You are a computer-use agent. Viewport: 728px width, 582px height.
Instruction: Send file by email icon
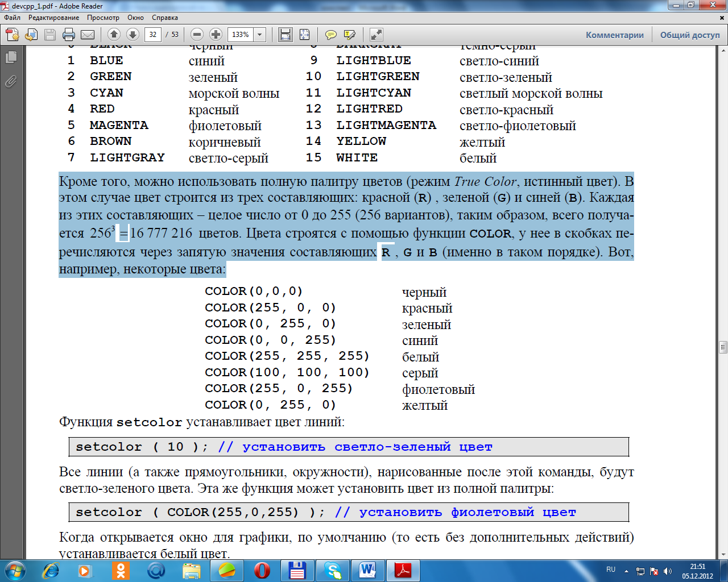pyautogui.click(x=88, y=35)
